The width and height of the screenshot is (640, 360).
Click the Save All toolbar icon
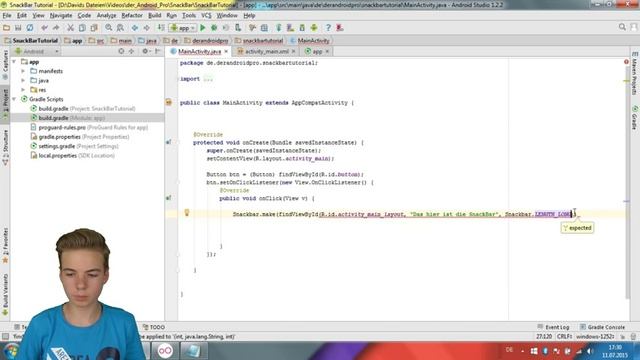point(18,28)
